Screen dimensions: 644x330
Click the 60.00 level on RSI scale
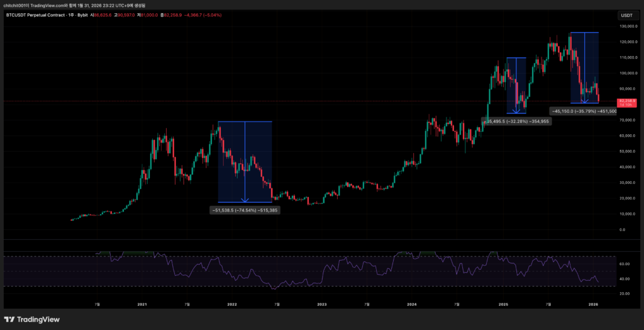625,264
